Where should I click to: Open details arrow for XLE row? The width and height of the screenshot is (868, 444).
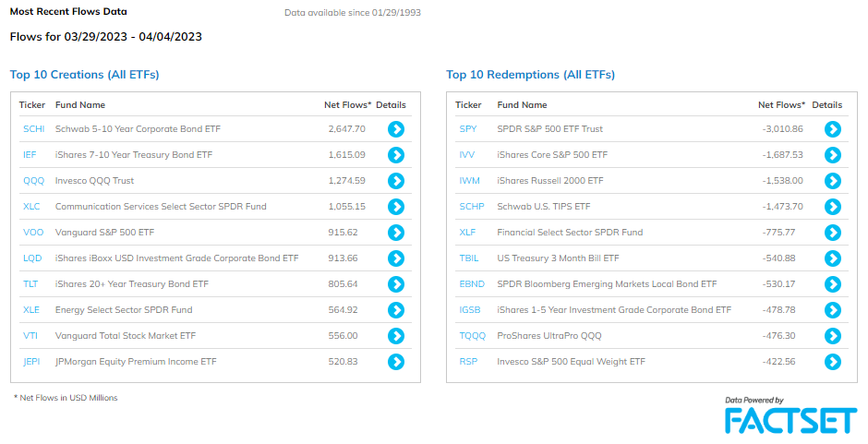[396, 310]
